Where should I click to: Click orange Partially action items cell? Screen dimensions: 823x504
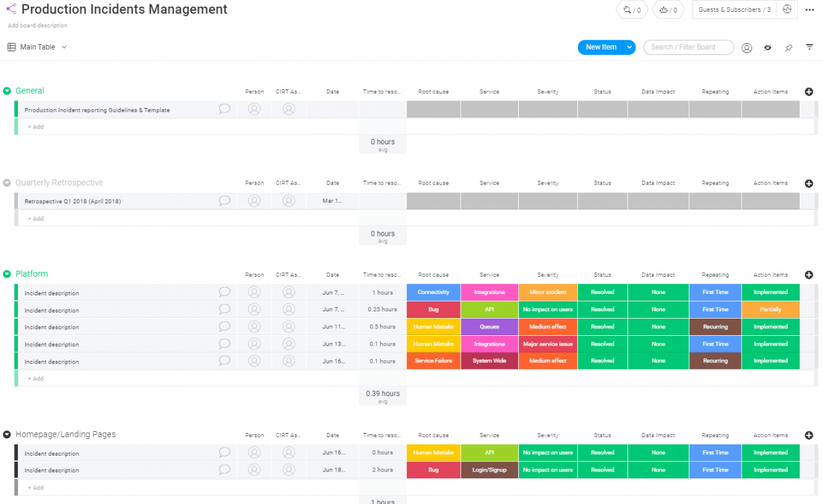pos(771,309)
